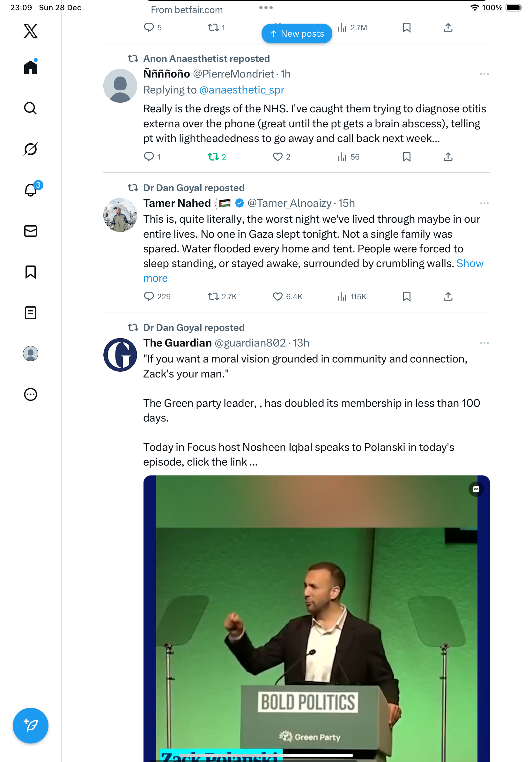Screen dimensions: 532x762
Task: Share the Tamer Nahed post
Action: [x=448, y=296]
